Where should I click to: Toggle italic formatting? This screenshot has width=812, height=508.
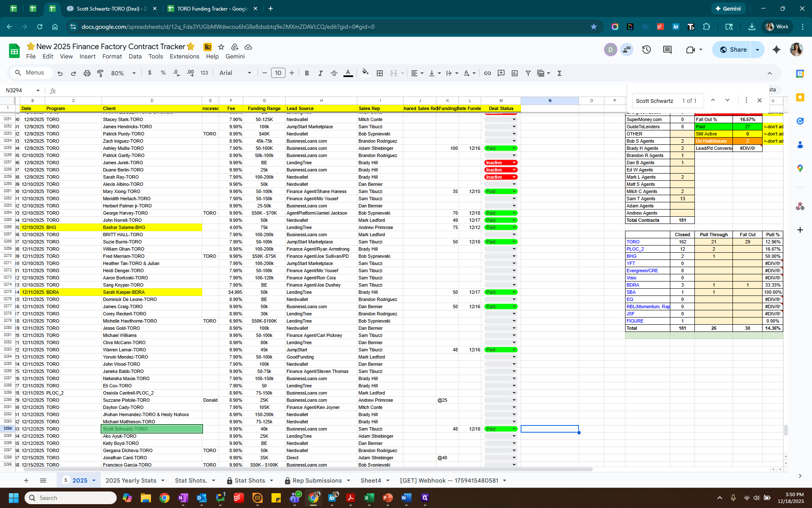[320, 73]
